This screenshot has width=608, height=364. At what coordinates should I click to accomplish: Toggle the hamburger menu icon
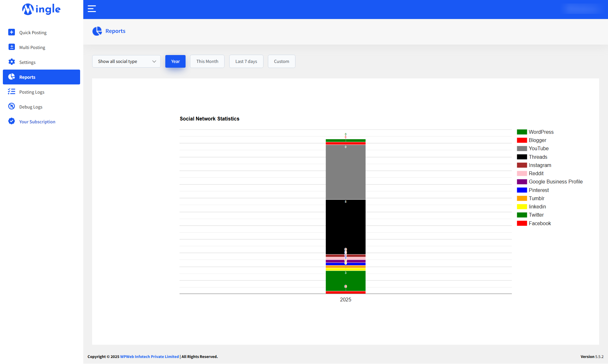click(92, 9)
